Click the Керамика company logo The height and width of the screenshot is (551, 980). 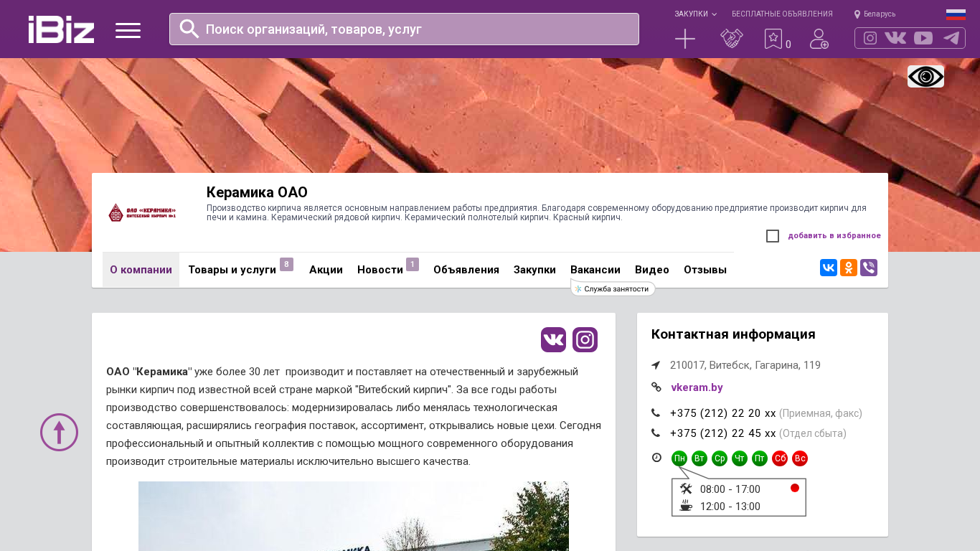(142, 212)
